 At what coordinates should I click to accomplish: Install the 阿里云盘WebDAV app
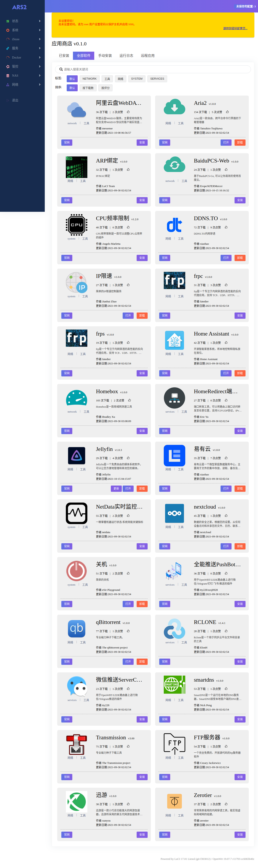point(142,142)
